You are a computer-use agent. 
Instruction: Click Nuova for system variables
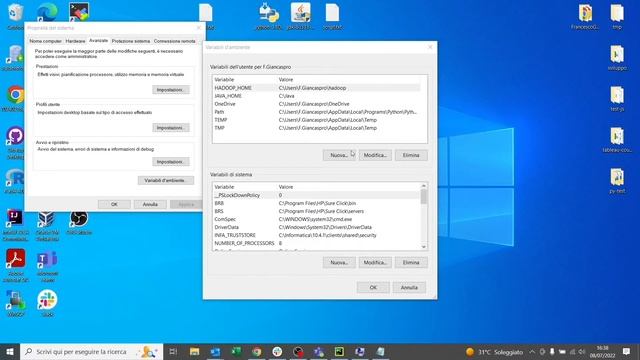coord(339,262)
